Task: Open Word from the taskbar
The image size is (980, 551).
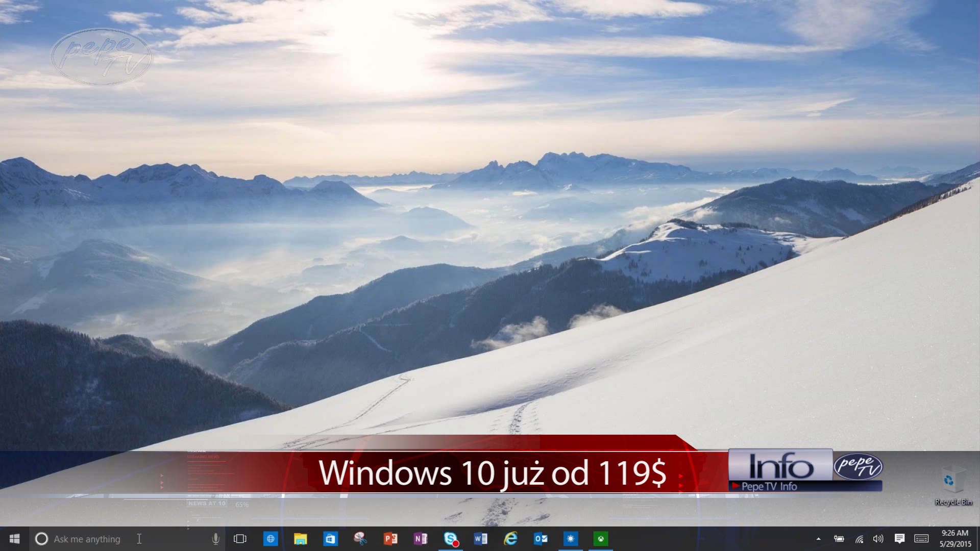Action: click(480, 539)
